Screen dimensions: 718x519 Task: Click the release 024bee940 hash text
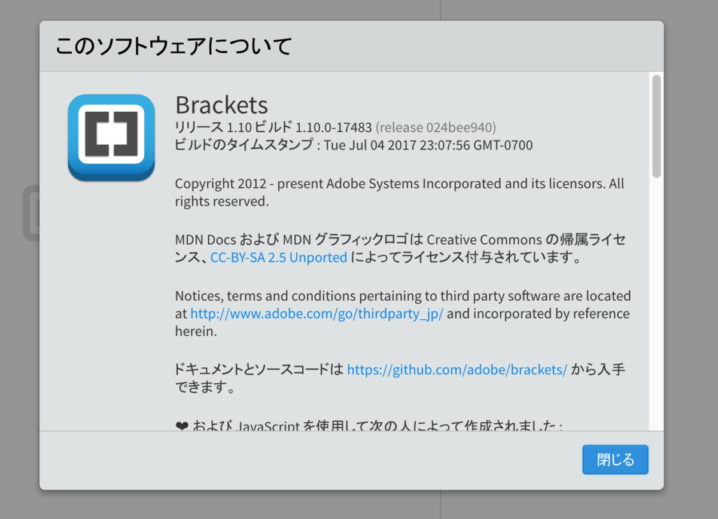(x=435, y=127)
